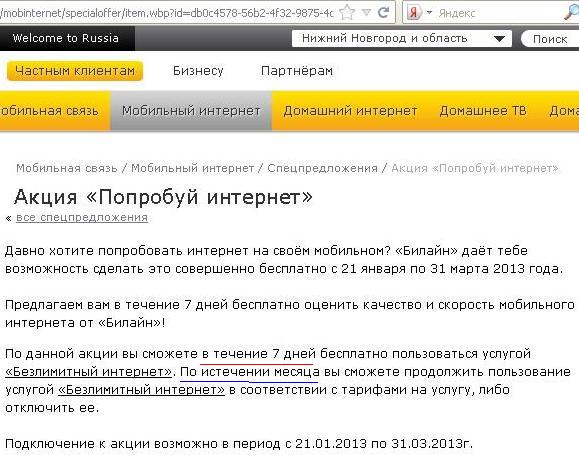The height and width of the screenshot is (460, 579).
Task: Click the Акция «Попробуй интернет» heading
Action: point(163,196)
